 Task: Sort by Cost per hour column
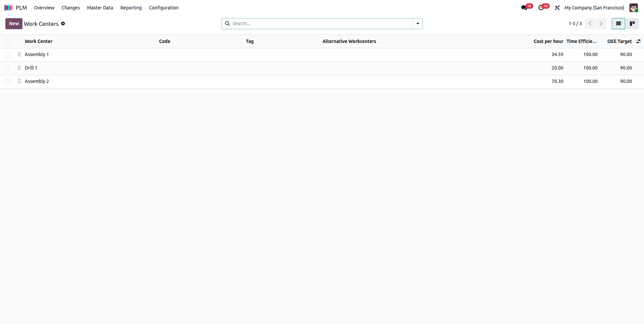548,41
